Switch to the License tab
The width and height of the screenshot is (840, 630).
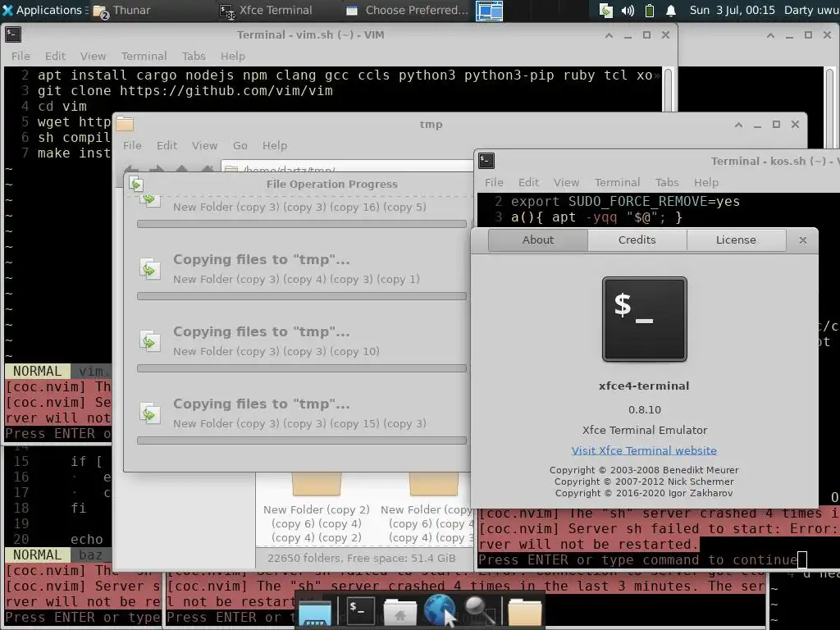click(736, 240)
